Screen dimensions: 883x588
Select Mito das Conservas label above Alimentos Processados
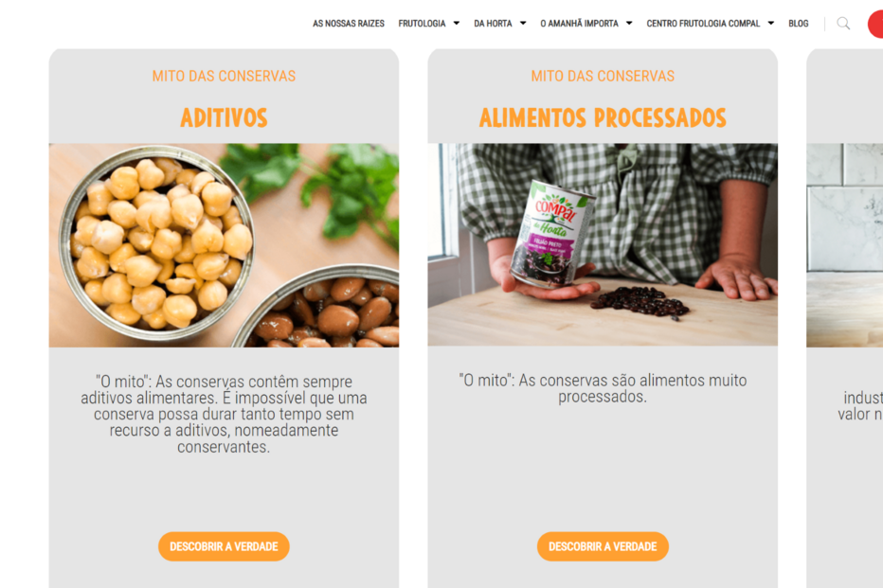pos(603,76)
